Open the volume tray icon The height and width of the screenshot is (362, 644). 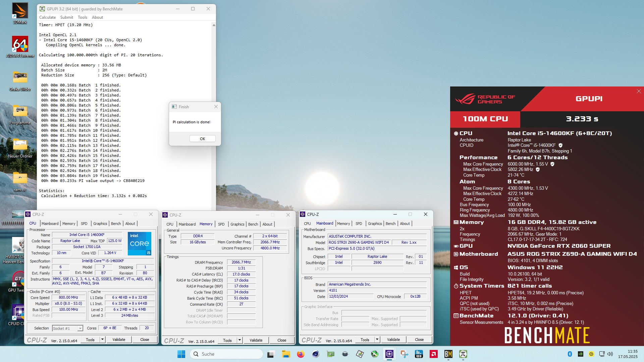[610, 354]
